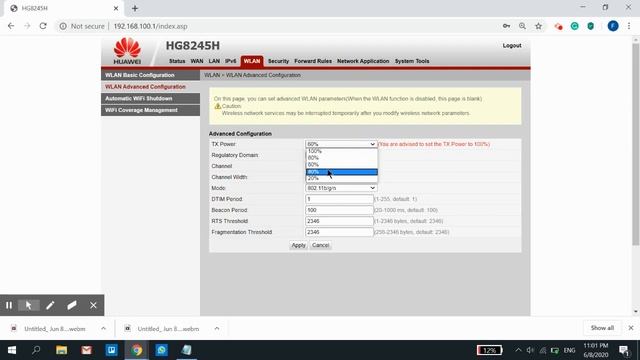This screenshot has width=640, height=360.
Task: Select 100% TX Power option
Action: tap(342, 151)
